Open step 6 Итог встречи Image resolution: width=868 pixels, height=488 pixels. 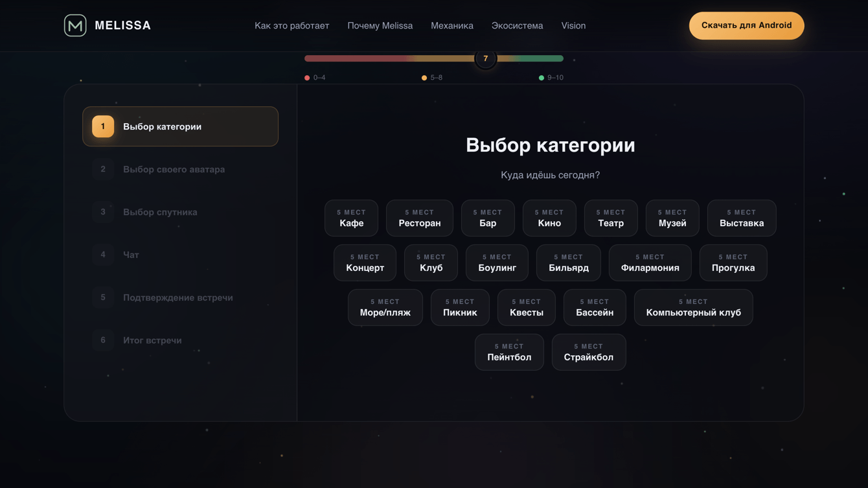pos(180,340)
